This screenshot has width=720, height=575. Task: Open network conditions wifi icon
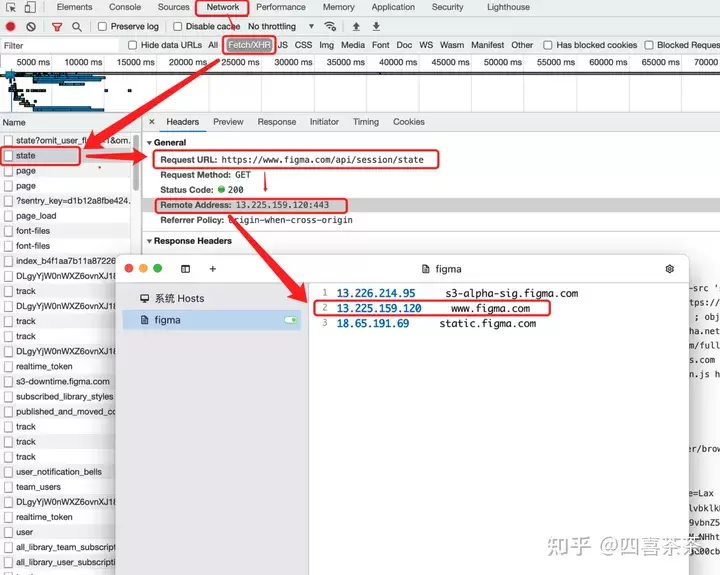[330, 26]
